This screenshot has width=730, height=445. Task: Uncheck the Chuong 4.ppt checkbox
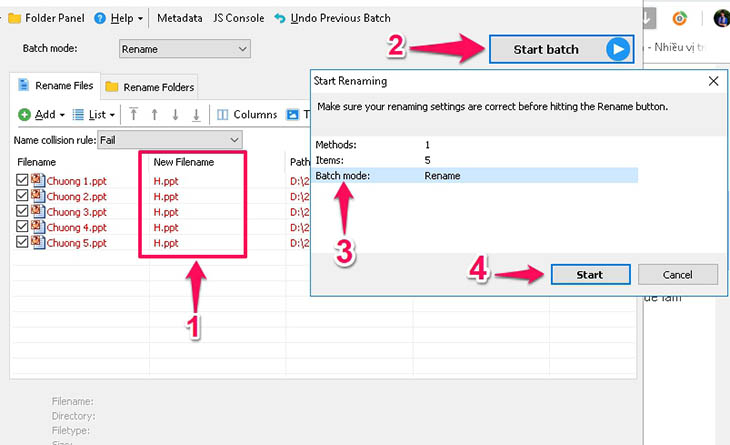tap(22, 226)
